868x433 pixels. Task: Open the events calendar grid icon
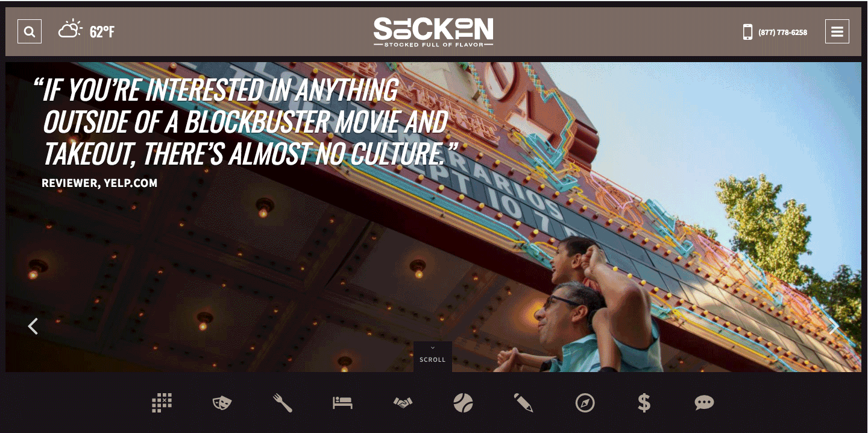click(162, 403)
